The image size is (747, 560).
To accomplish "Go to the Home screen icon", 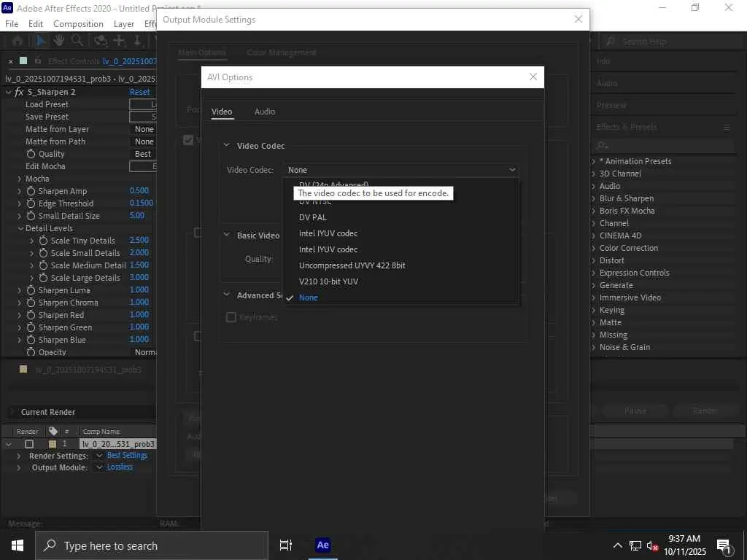I will click(x=18, y=42).
